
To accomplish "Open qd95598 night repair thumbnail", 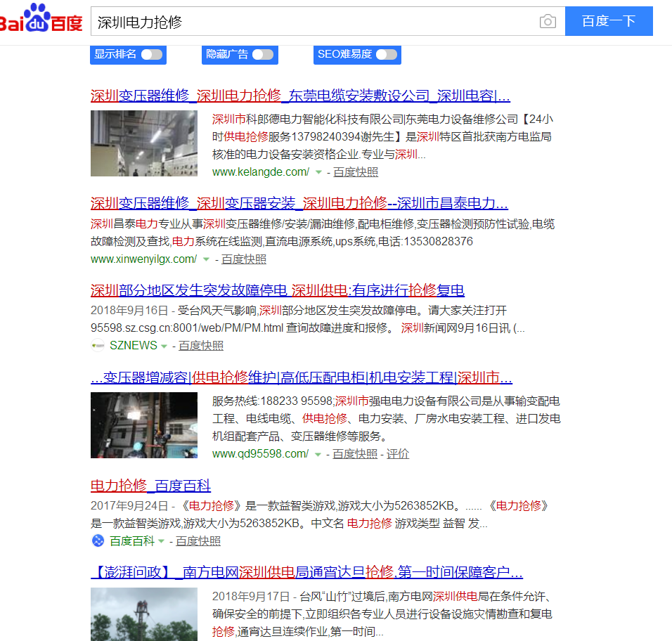I will pos(144,425).
